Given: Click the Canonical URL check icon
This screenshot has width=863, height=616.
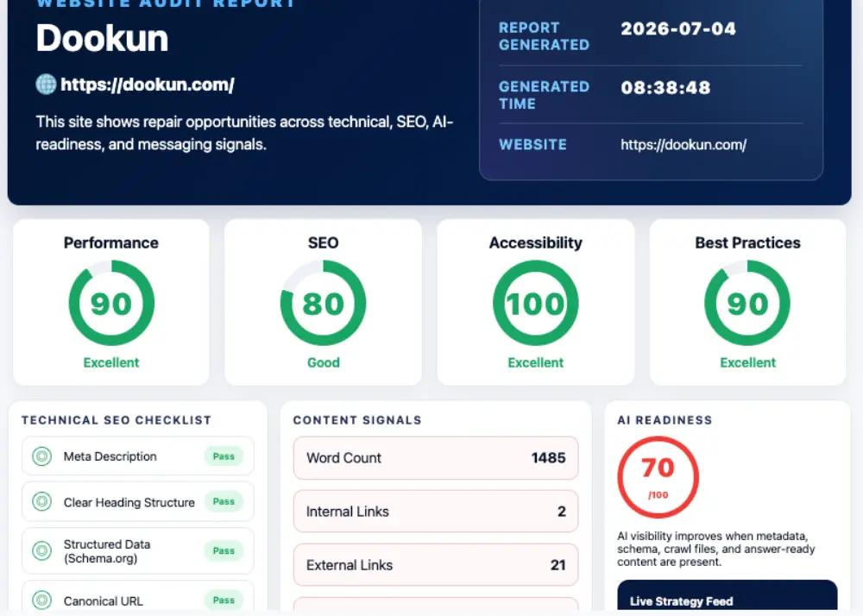Looking at the screenshot, I should click(x=41, y=600).
